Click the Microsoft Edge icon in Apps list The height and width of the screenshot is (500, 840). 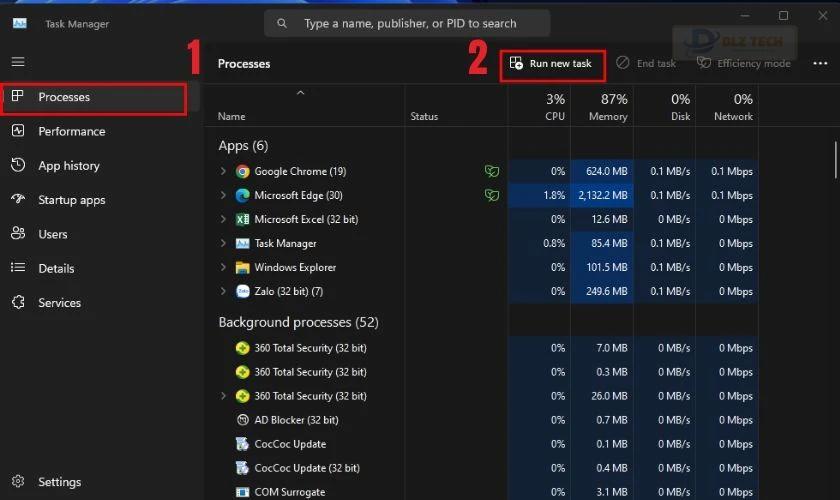pos(243,196)
